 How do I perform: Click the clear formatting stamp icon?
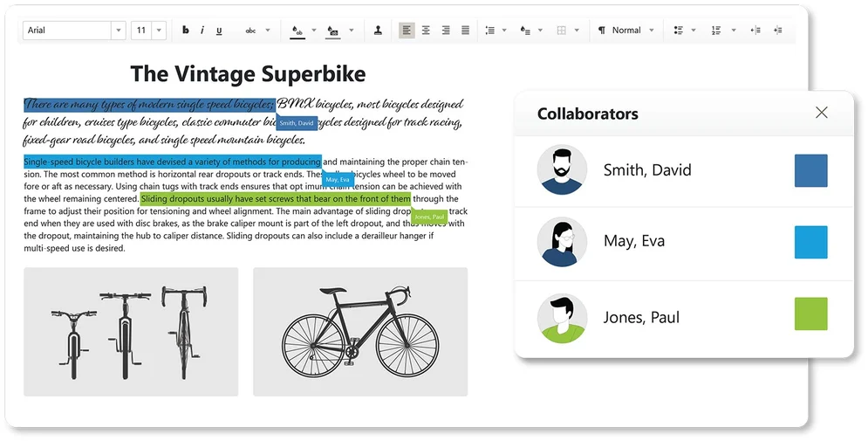click(x=378, y=31)
